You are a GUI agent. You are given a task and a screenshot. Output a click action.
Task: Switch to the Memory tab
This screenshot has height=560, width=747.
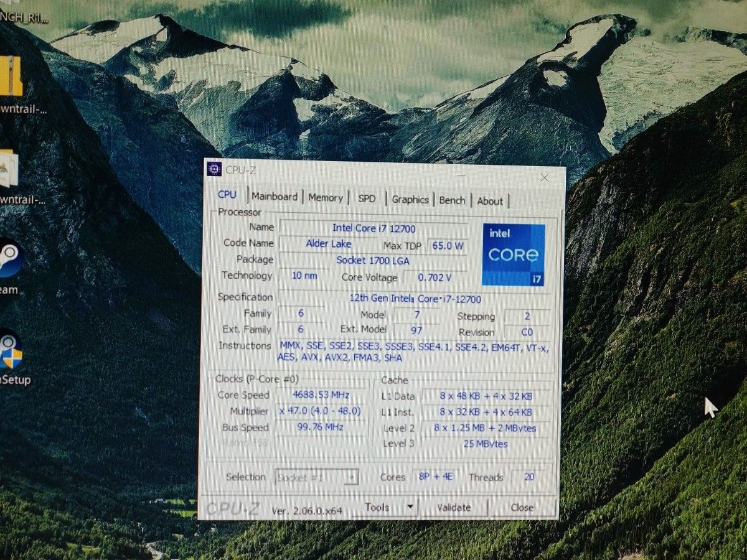point(326,198)
